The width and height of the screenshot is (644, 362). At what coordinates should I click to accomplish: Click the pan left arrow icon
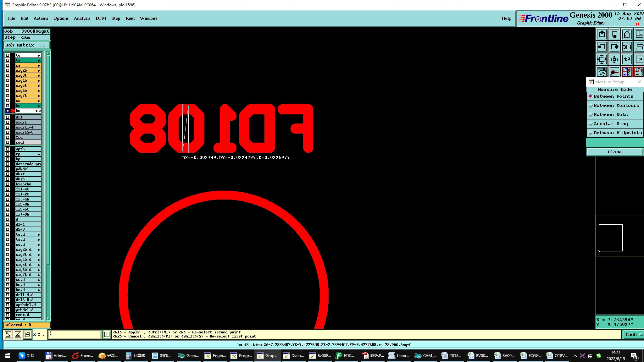click(602, 47)
